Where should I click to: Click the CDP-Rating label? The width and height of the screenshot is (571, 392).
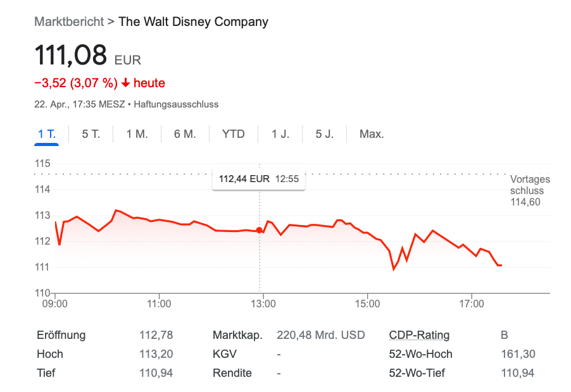(419, 335)
